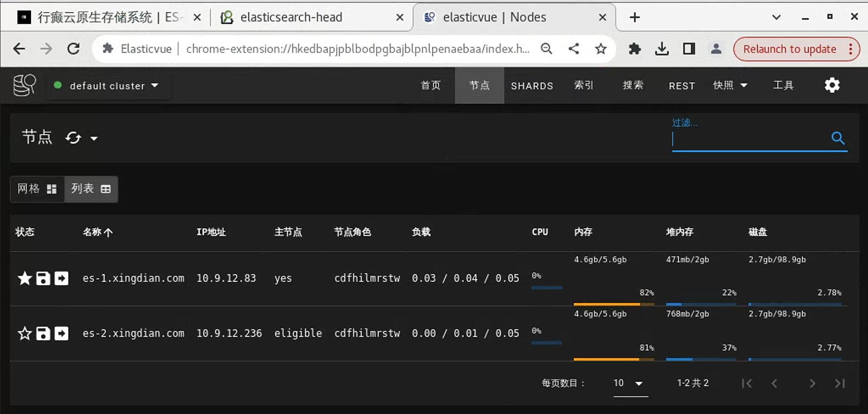Open the 索引 indices tab
The width and height of the screenshot is (868, 414).
tap(584, 86)
